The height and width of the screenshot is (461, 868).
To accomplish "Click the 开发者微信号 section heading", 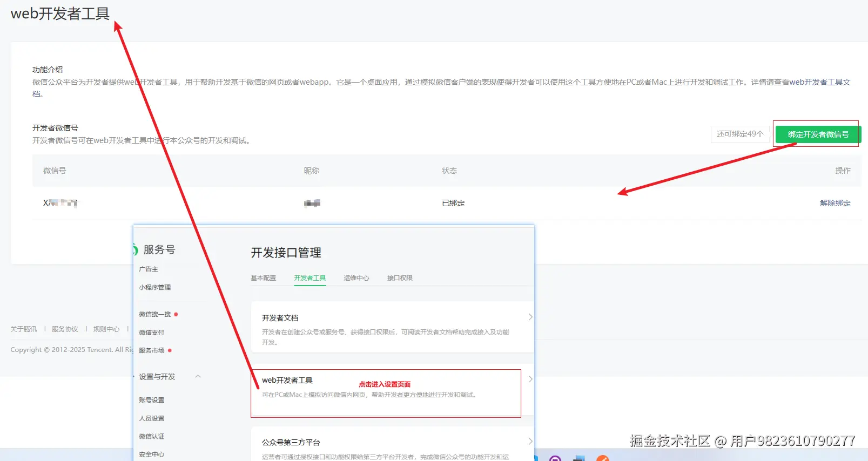I will click(x=55, y=128).
